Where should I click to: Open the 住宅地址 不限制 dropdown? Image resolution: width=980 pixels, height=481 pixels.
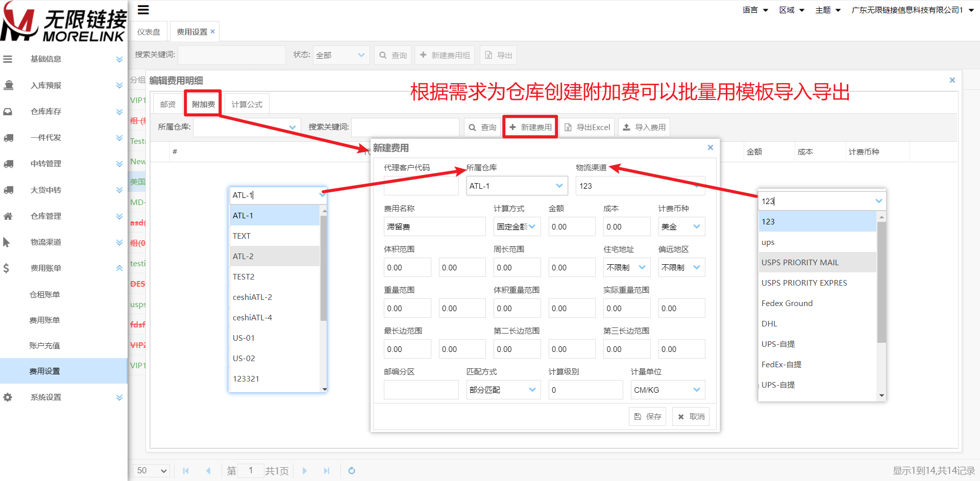click(x=626, y=268)
